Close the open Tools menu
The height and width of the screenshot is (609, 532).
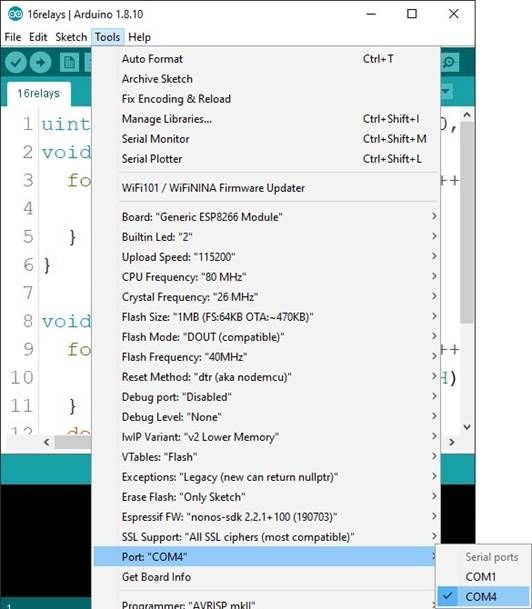point(108,37)
